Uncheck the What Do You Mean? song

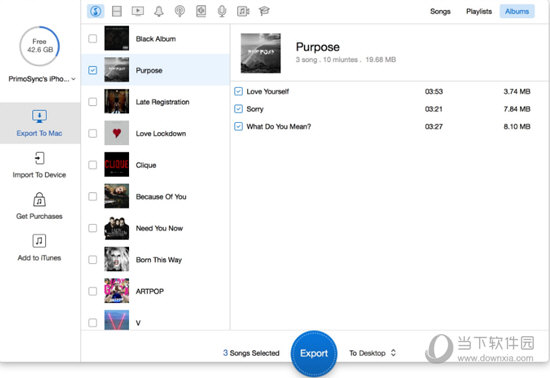[239, 127]
